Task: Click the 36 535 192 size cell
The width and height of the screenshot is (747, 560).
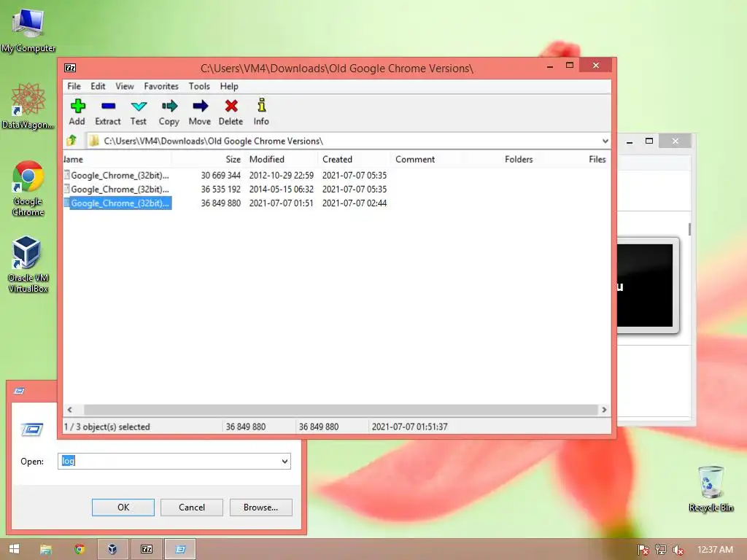Action: tap(220, 190)
